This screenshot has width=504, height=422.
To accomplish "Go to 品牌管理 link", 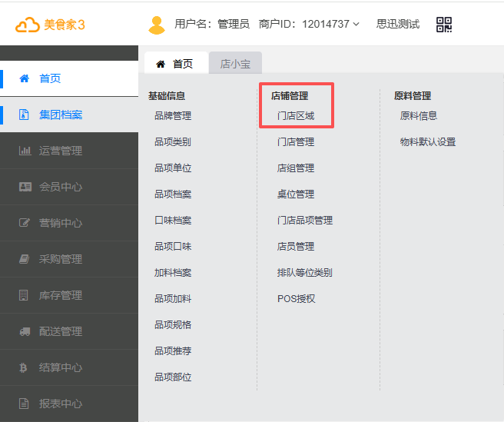I will pyautogui.click(x=173, y=116).
